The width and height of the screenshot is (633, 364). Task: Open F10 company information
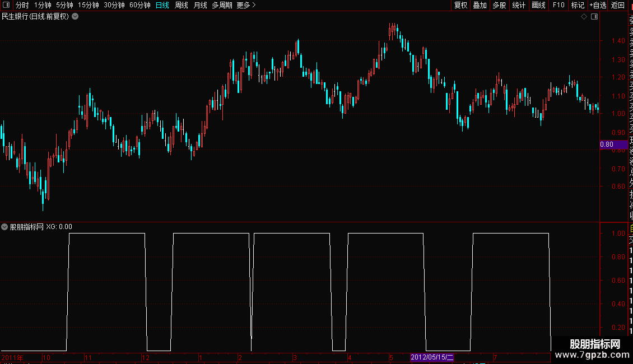coord(558,5)
